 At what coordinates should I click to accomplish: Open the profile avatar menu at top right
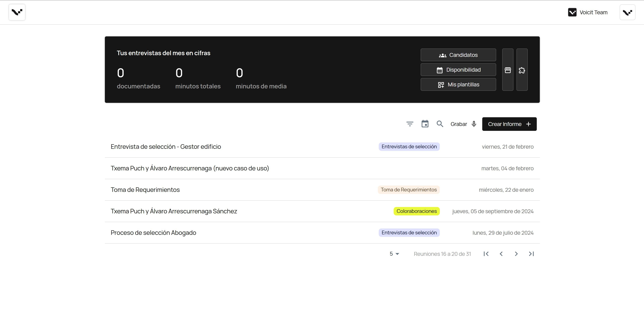click(627, 12)
